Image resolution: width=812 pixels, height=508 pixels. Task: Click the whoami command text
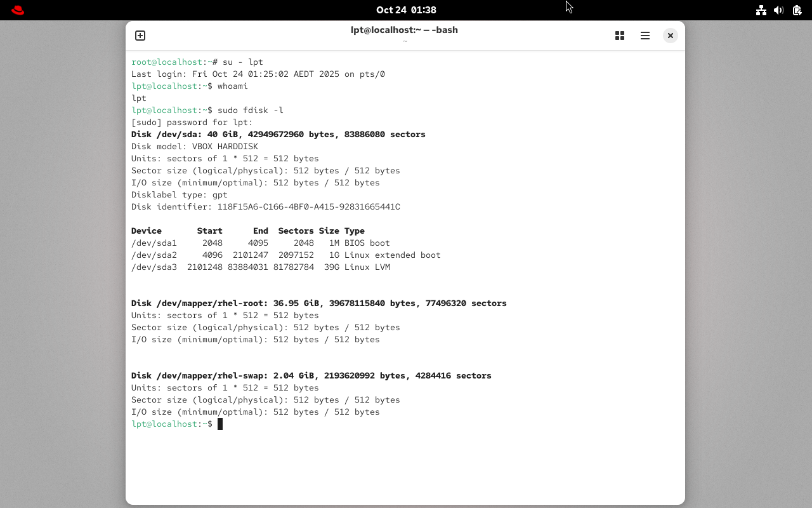tap(232, 86)
